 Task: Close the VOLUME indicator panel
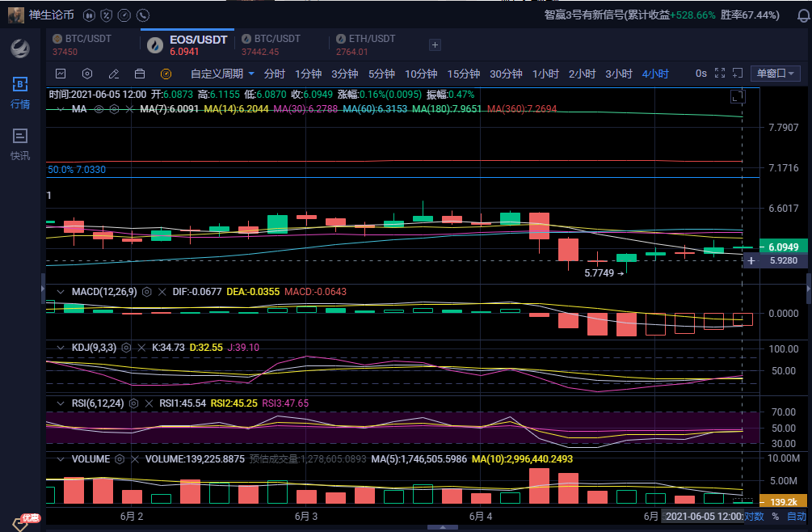pos(135,459)
